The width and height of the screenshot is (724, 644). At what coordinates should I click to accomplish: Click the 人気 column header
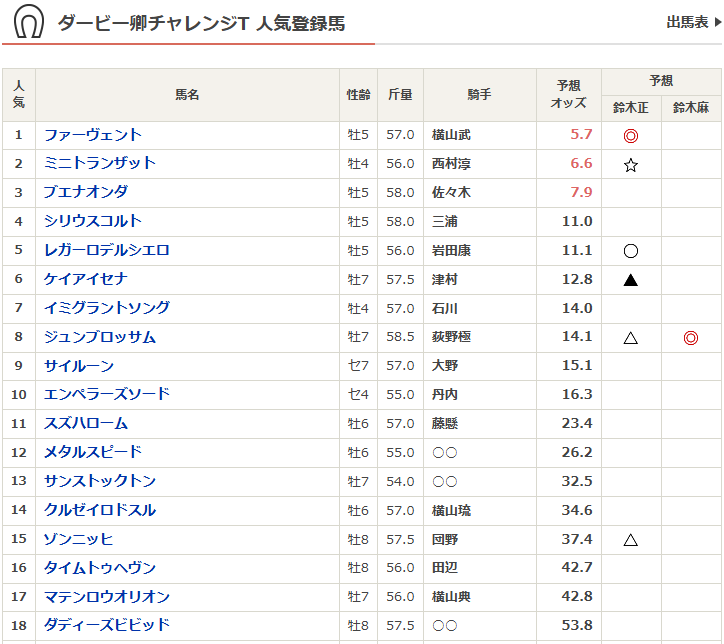click(19, 95)
